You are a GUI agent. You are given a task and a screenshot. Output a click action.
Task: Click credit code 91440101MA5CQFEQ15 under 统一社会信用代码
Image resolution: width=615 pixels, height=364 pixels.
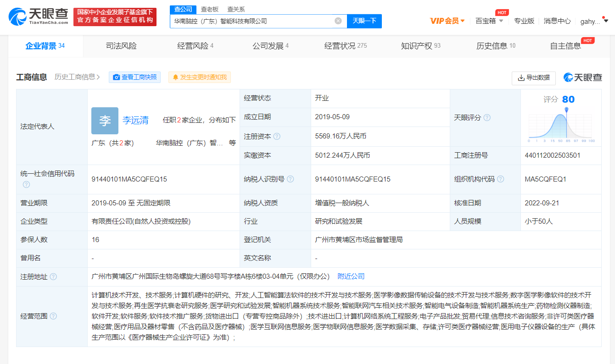[129, 179]
